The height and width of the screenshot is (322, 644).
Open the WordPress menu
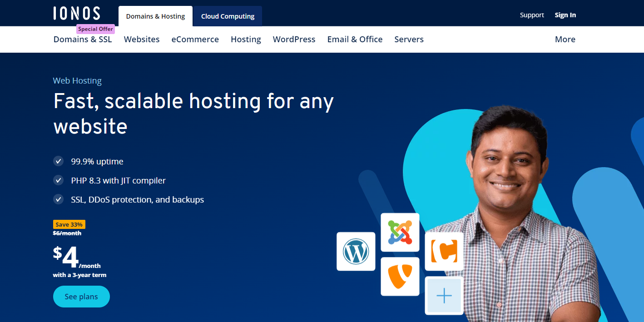[x=294, y=40]
